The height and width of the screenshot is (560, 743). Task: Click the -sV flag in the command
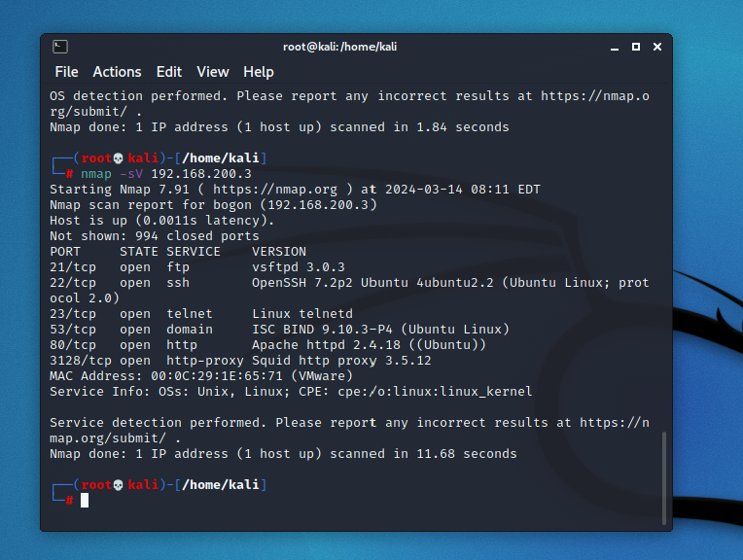pos(131,174)
